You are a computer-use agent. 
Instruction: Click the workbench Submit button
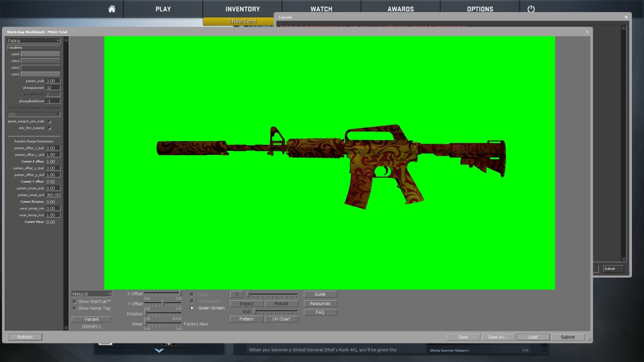[x=568, y=337]
